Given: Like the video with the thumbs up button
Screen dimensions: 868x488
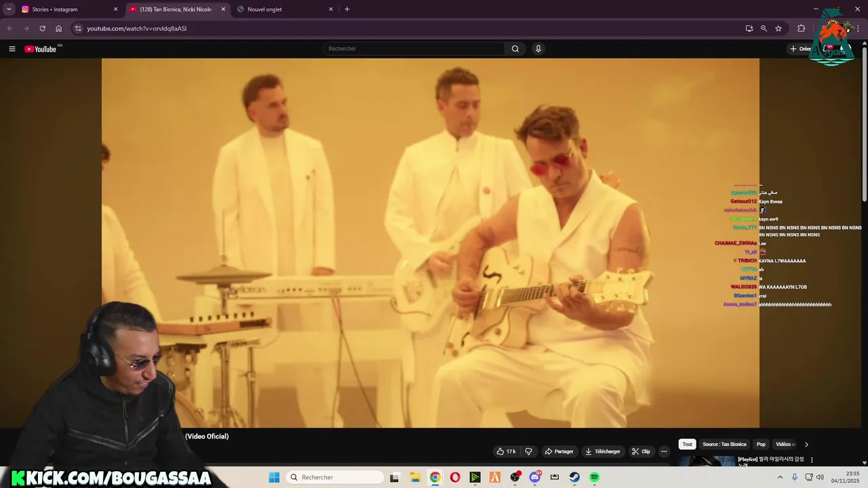Looking at the screenshot, I should tap(506, 451).
